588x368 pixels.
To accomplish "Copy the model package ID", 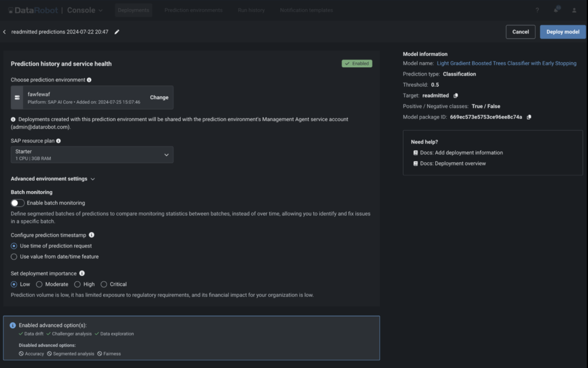I will coord(529,117).
